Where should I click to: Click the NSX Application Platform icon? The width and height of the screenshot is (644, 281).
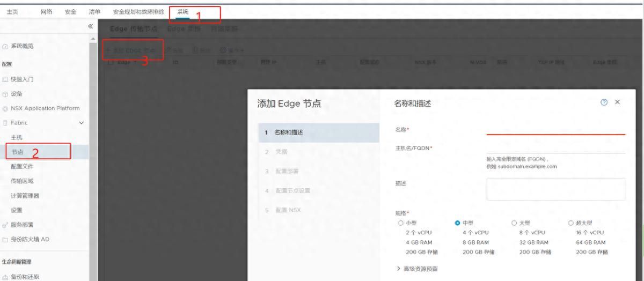point(5,108)
